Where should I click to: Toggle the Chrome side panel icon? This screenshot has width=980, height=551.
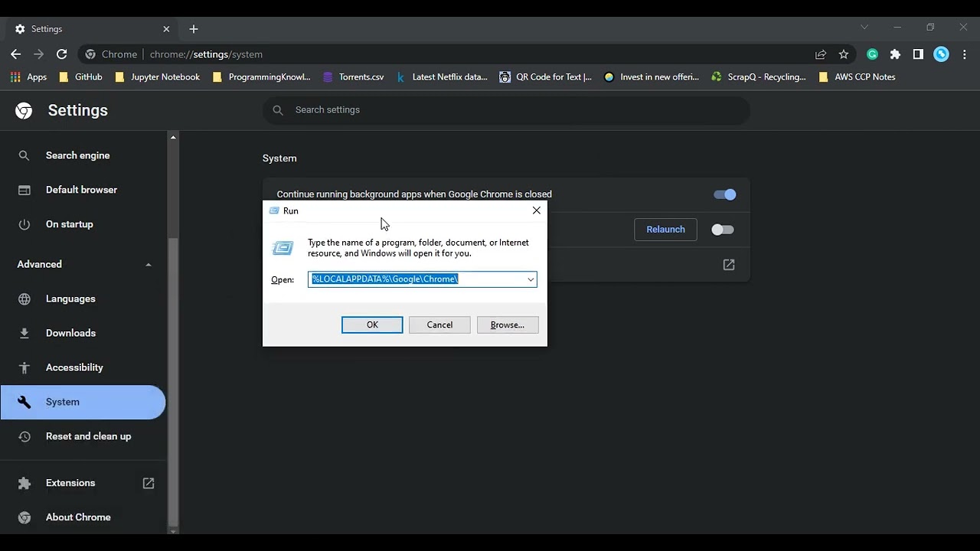tap(918, 54)
